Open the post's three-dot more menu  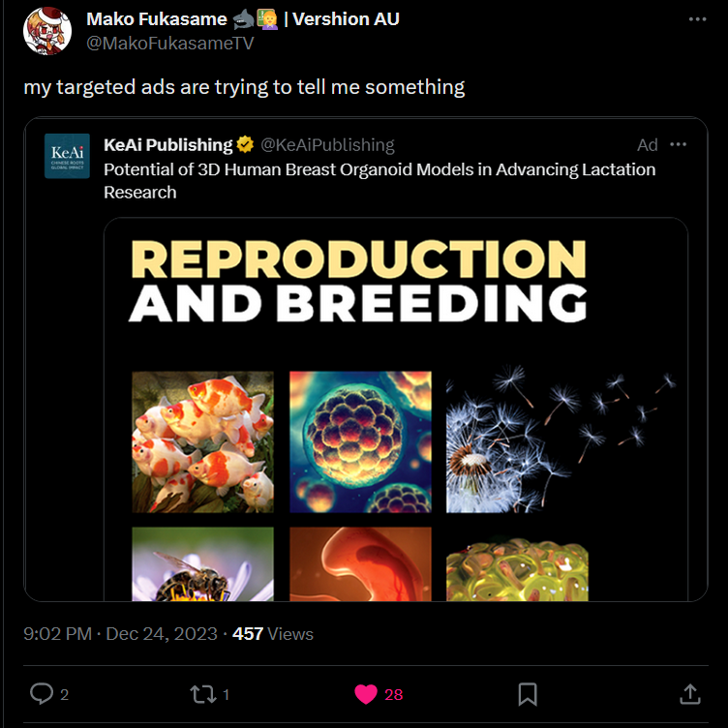click(x=697, y=19)
